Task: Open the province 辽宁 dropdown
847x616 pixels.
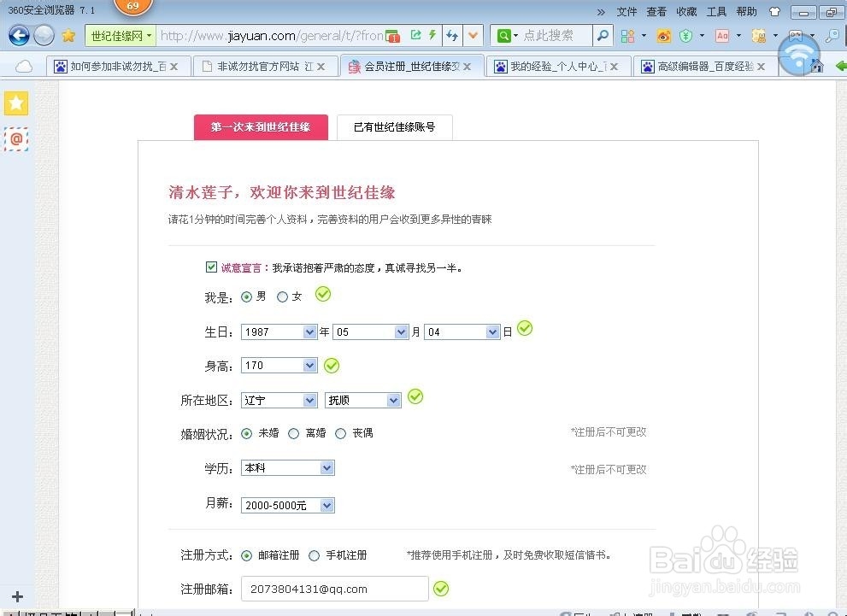Action: pos(279,400)
